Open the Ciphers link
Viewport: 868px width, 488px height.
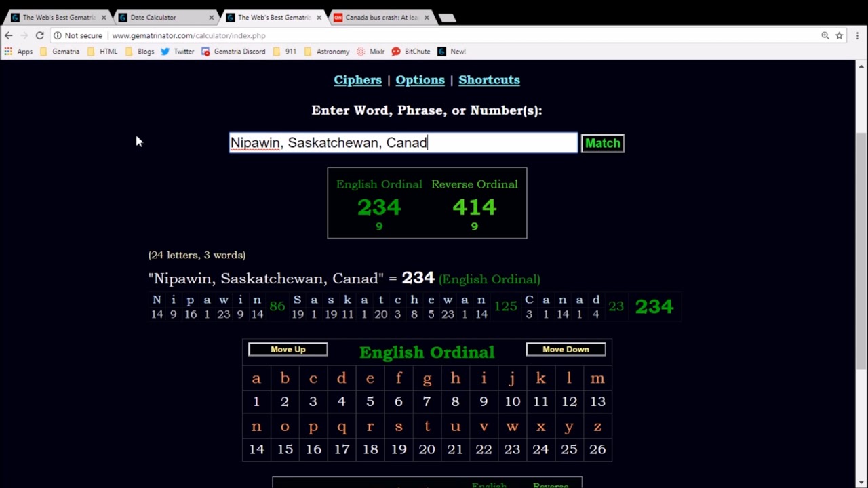coord(357,80)
